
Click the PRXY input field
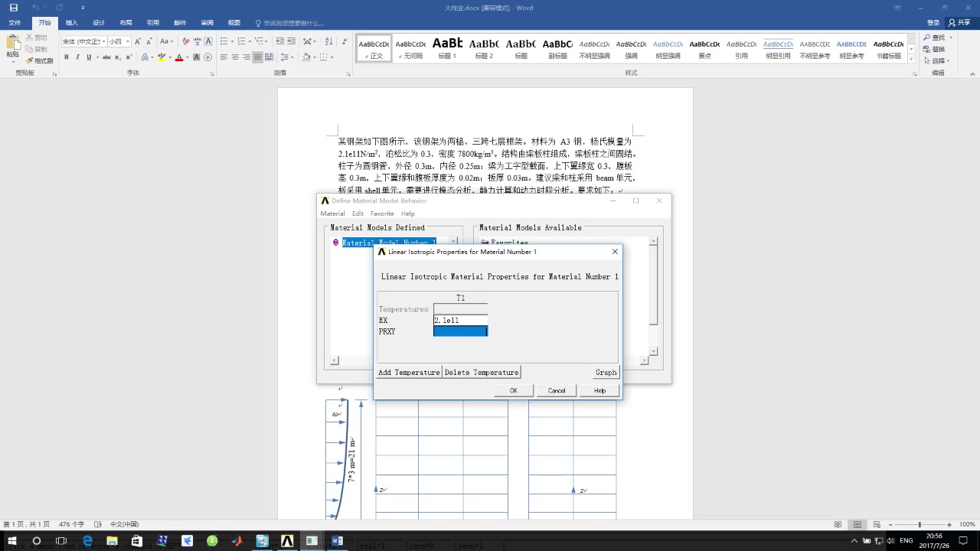point(459,331)
